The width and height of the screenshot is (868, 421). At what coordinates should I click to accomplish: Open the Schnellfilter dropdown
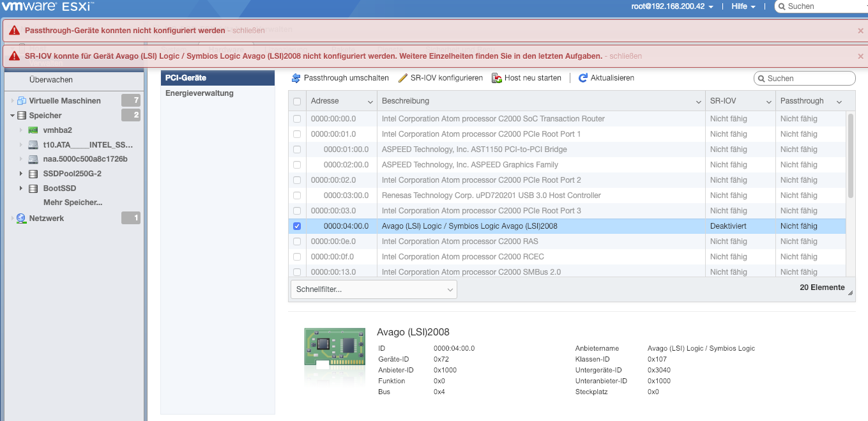tap(374, 289)
